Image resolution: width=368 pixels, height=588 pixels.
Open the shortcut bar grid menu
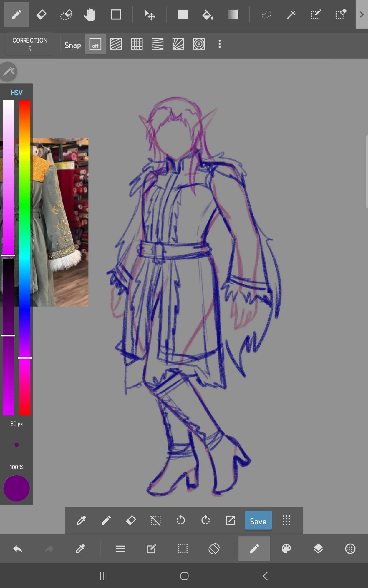pyautogui.click(x=286, y=520)
